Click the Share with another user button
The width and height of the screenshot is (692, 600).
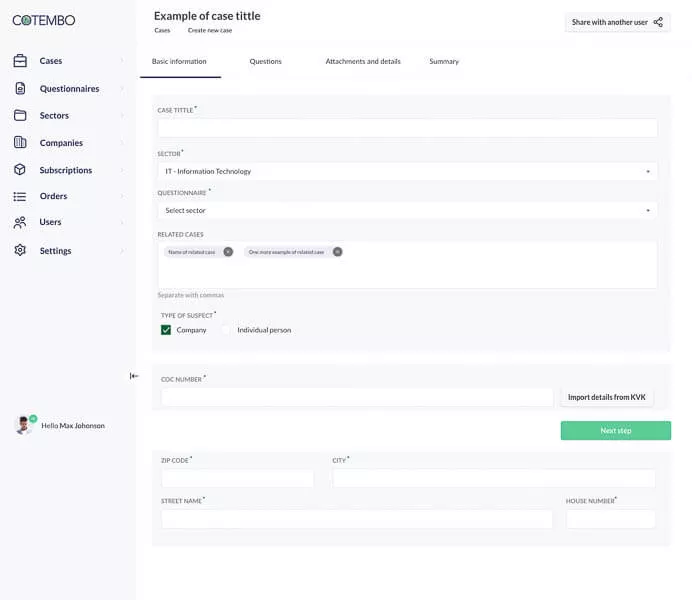pos(618,22)
